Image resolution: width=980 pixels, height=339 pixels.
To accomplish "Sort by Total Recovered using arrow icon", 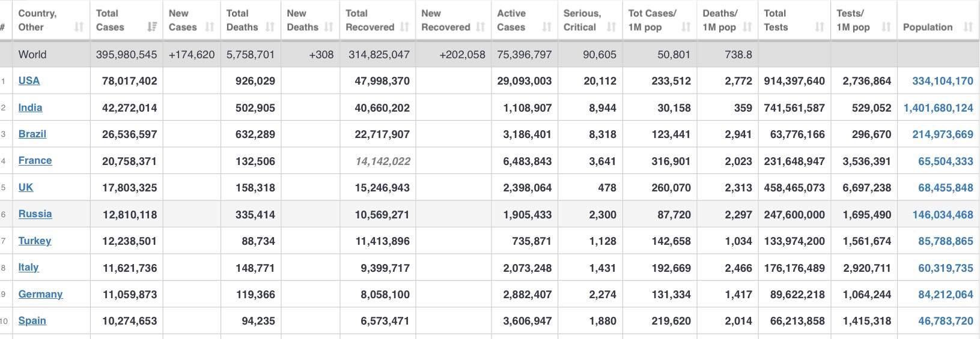I will point(404,27).
